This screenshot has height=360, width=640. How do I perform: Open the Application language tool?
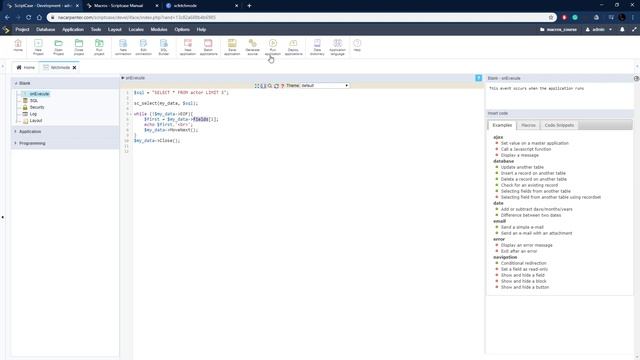338,47
